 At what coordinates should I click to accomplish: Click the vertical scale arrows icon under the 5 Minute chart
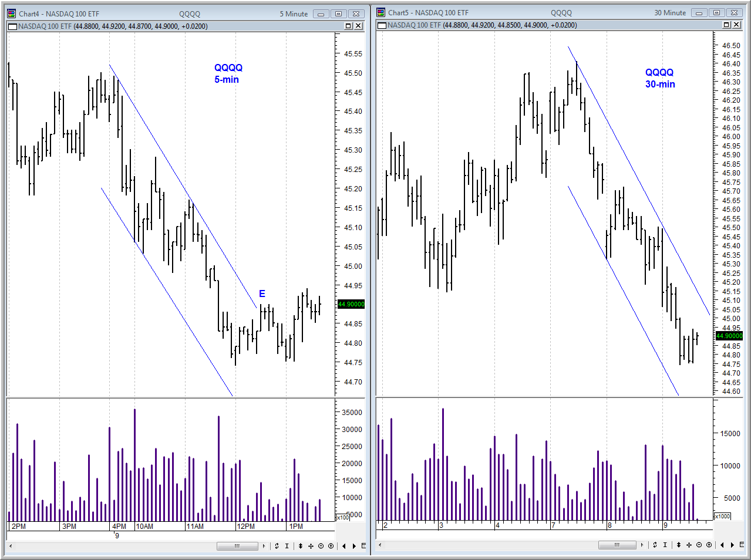click(x=301, y=546)
